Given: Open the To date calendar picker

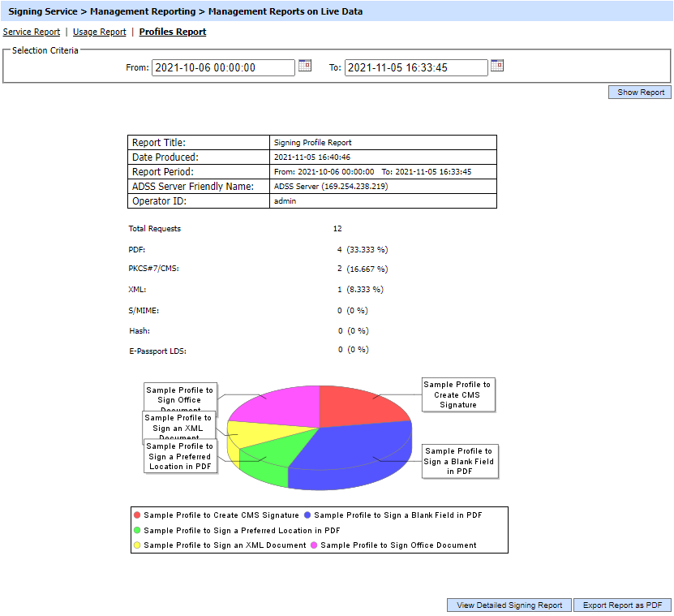Looking at the screenshot, I should (497, 66).
